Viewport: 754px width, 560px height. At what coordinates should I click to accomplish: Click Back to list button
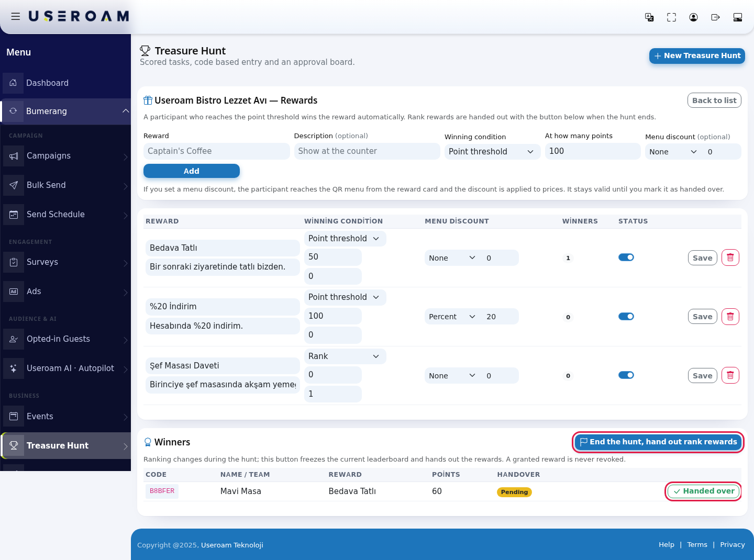pyautogui.click(x=714, y=100)
